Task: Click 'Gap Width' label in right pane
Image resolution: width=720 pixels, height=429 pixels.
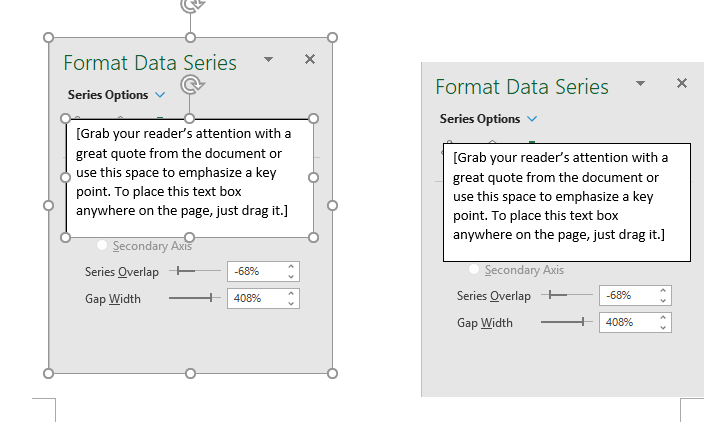Action: point(485,323)
